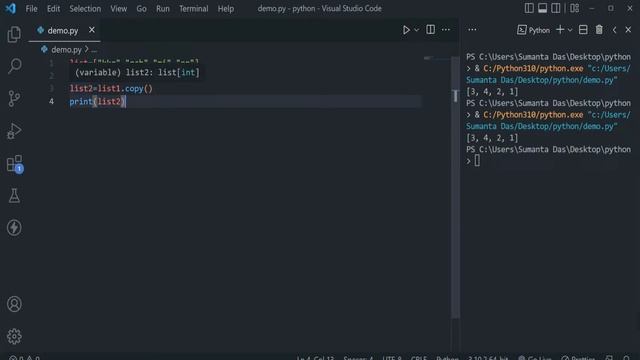Open the Edit menu

pos(53,9)
